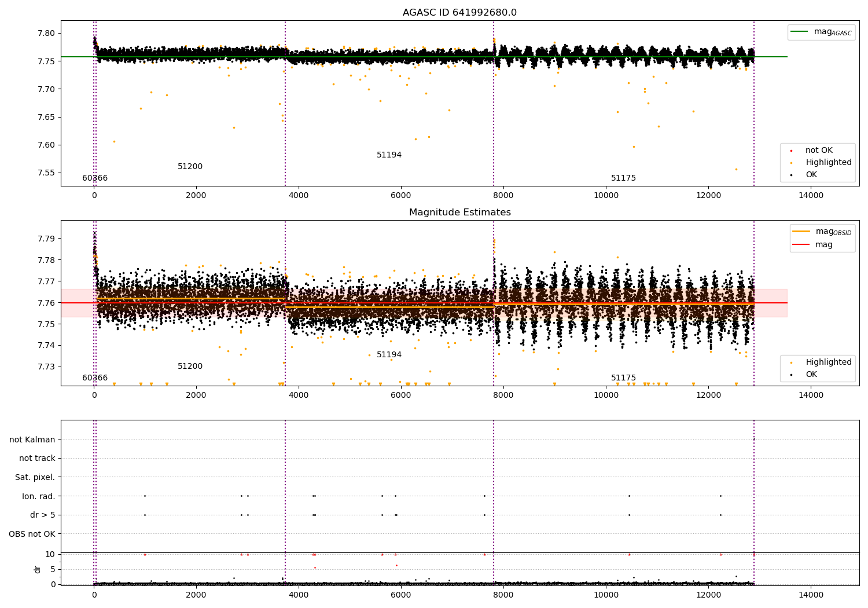This screenshot has height=608, width=868.
Task: Click the 'not Kalman' axis label
Action: pyautogui.click(x=32, y=439)
